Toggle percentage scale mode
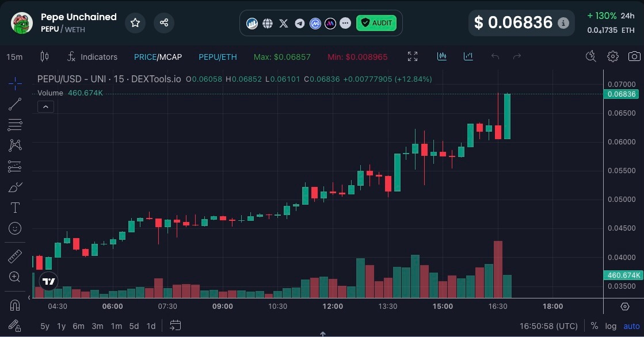 pyautogui.click(x=595, y=326)
